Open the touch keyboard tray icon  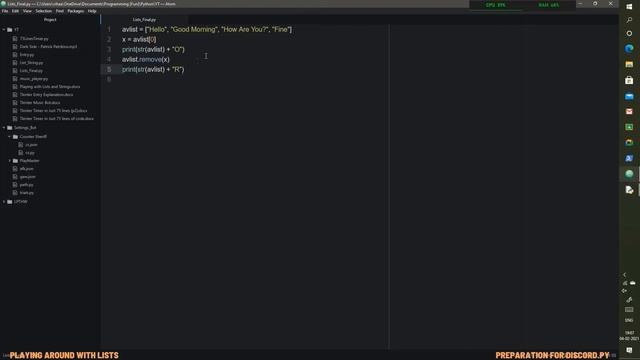click(629, 310)
